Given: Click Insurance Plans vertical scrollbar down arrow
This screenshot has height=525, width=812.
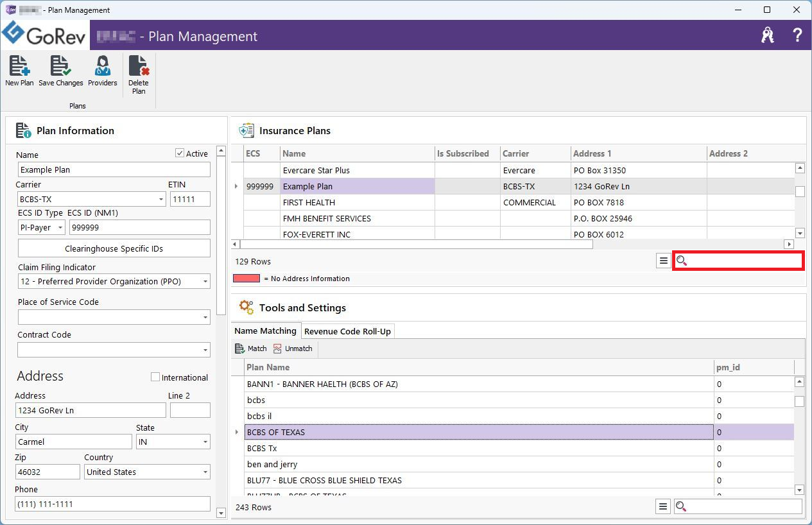Looking at the screenshot, I should 800,233.
